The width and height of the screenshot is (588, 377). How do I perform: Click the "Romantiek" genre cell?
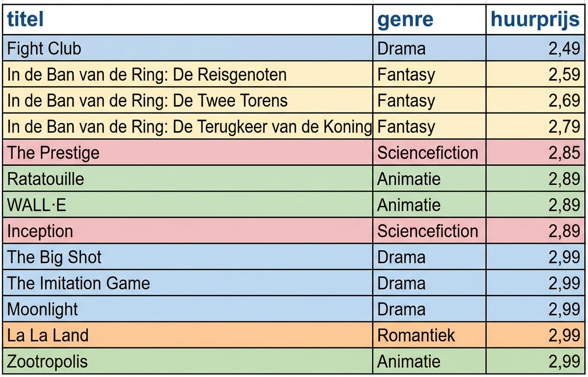click(x=416, y=336)
